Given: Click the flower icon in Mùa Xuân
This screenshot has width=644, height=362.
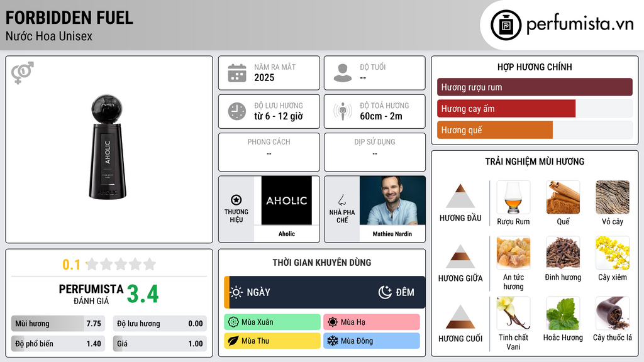Looking at the screenshot, I should [x=233, y=322].
